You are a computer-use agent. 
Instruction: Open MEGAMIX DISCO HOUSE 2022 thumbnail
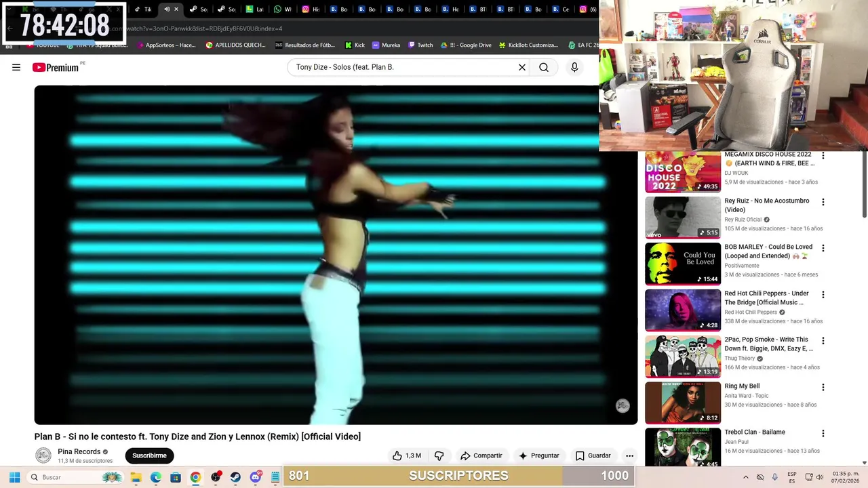tap(683, 171)
